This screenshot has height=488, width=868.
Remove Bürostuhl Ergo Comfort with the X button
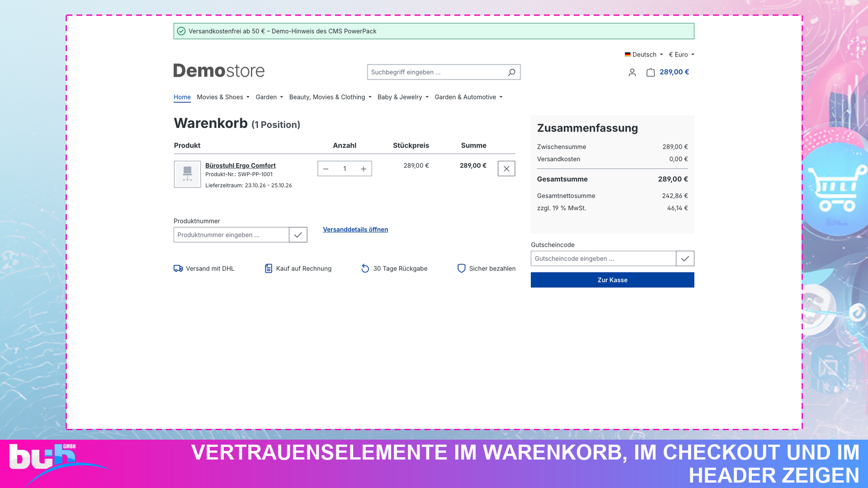point(506,169)
